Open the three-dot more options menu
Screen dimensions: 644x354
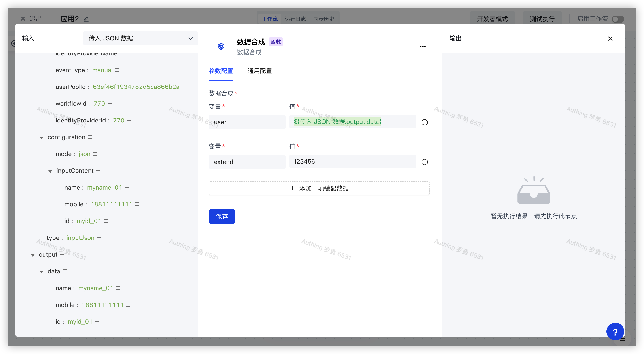(423, 47)
